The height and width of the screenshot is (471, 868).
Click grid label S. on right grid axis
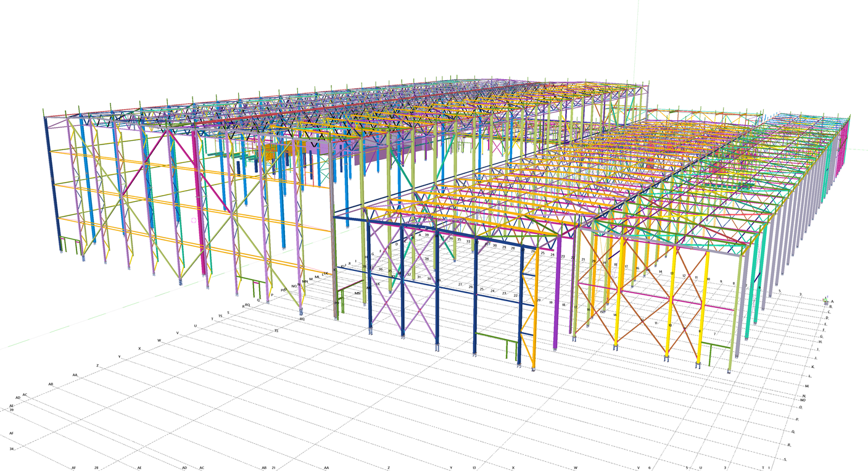click(785, 459)
